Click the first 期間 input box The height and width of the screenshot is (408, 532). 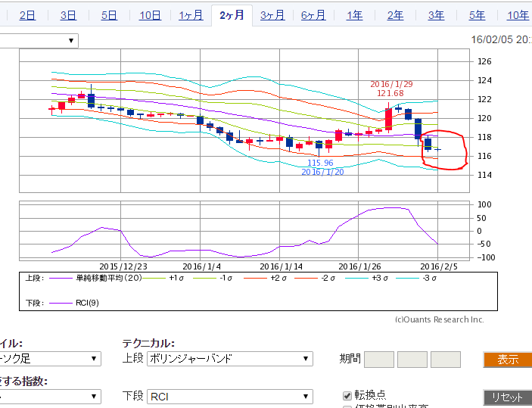378,360
